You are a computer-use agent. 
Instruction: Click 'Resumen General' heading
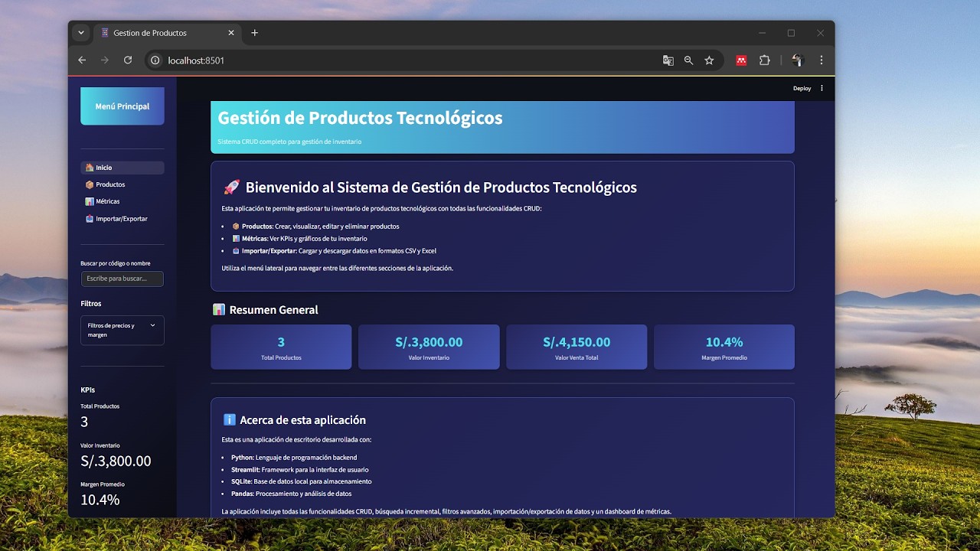[x=273, y=310]
